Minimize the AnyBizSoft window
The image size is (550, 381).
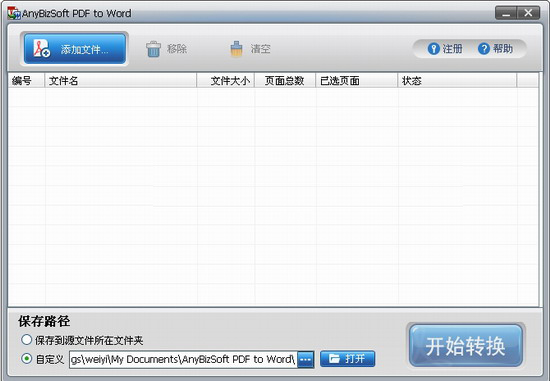(505, 13)
